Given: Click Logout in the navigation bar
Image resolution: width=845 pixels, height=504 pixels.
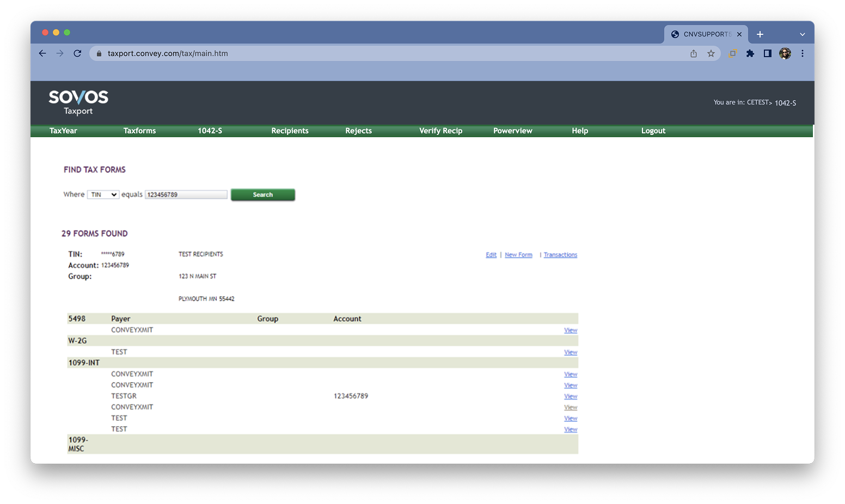Looking at the screenshot, I should [x=653, y=131].
